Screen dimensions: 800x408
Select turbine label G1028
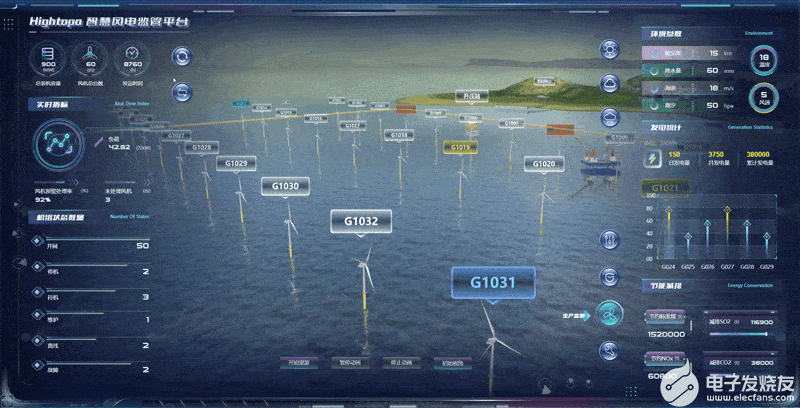click(x=202, y=148)
